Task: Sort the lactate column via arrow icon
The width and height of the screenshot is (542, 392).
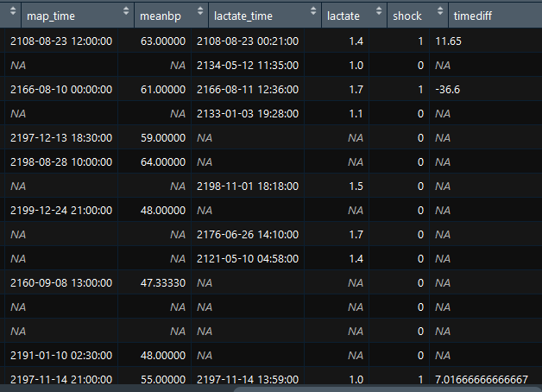Action: pos(379,11)
